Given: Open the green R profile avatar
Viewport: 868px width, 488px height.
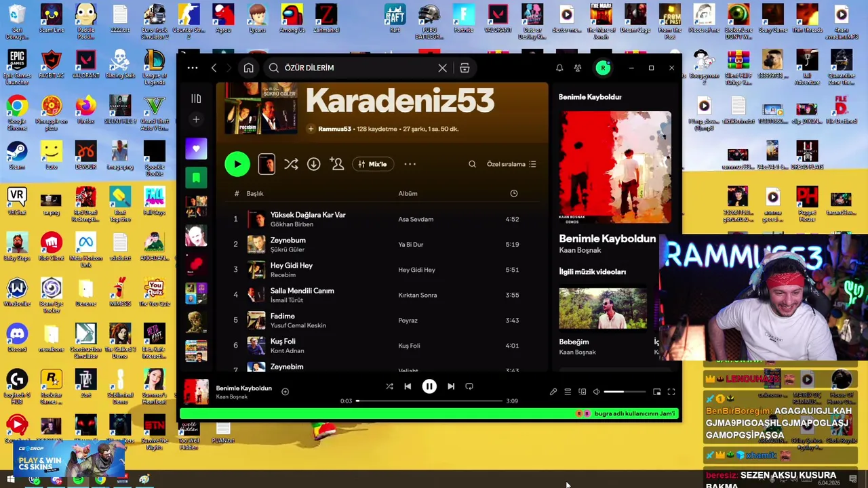Looking at the screenshot, I should point(603,68).
